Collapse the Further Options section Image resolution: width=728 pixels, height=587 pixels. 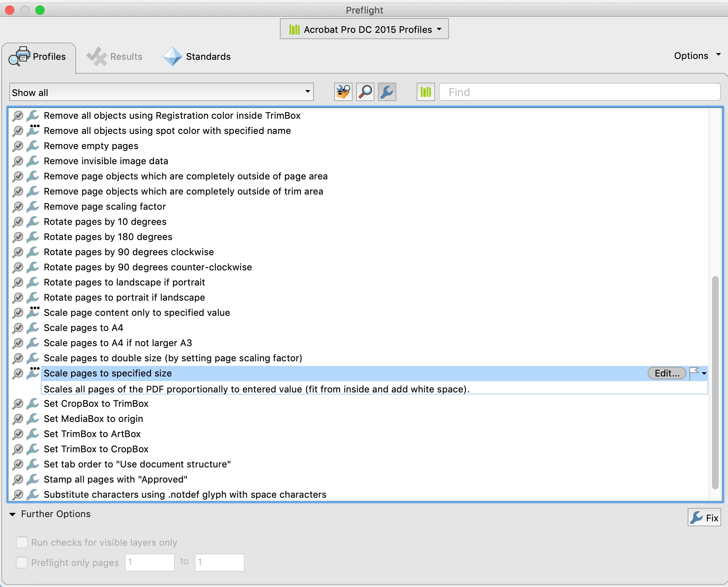tap(13, 514)
